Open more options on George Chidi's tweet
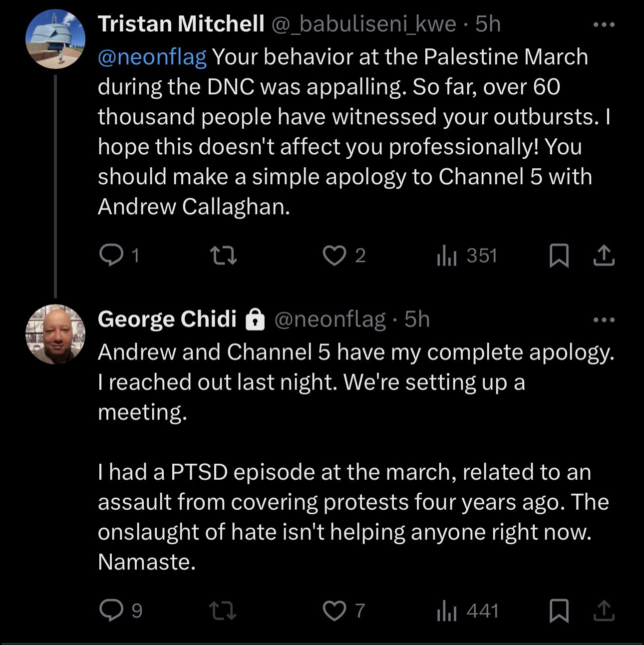 604,320
